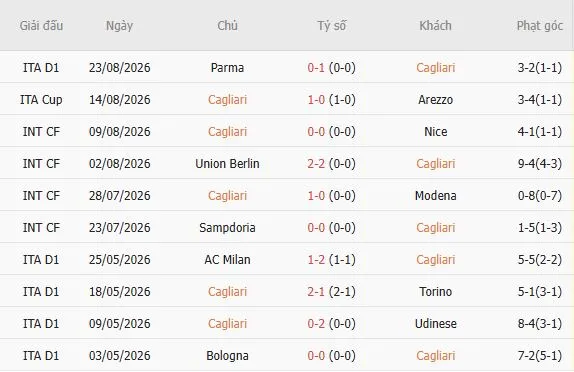Open Bologna team page
574x372 pixels.
pos(227,356)
